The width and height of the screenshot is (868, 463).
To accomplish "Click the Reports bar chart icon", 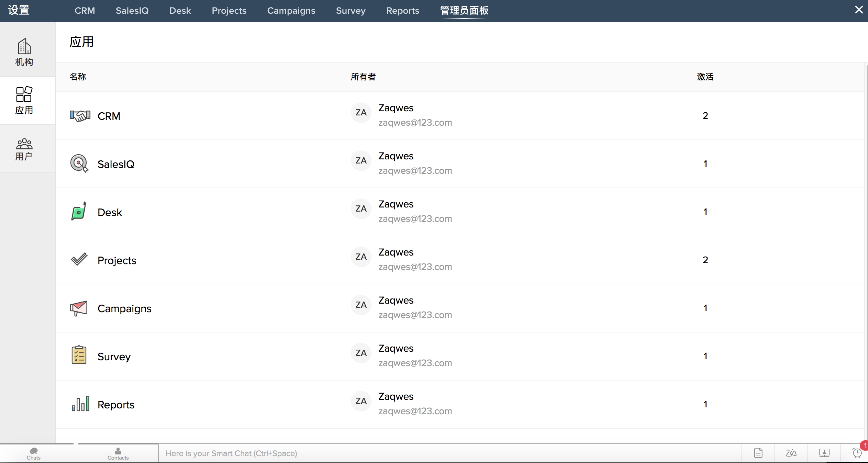I will (80, 404).
